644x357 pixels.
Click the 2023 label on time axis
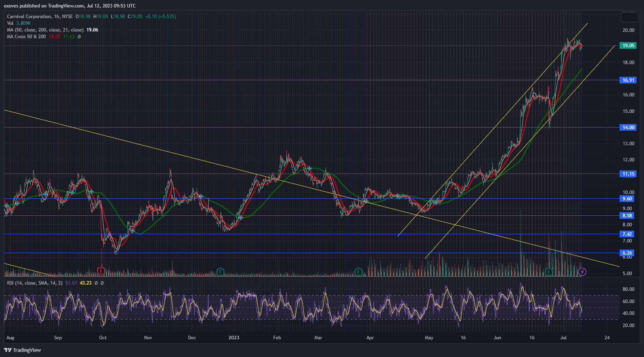click(x=234, y=338)
